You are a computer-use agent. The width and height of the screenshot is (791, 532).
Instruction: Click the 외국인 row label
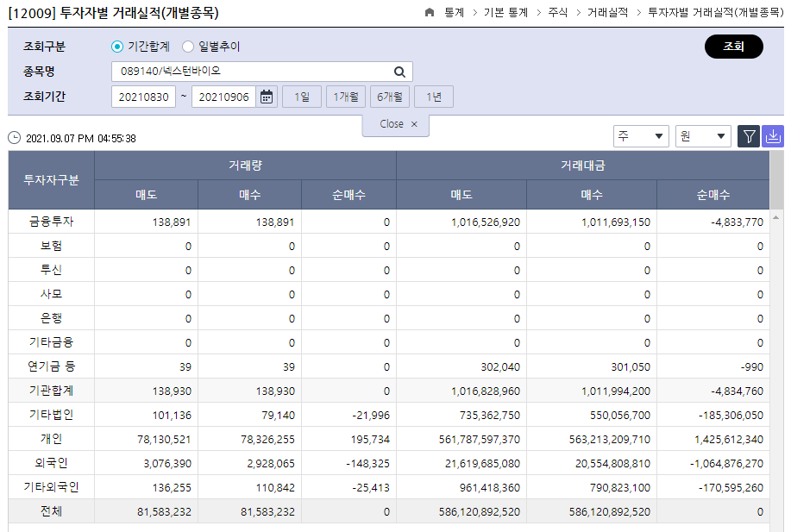pyautogui.click(x=52, y=463)
